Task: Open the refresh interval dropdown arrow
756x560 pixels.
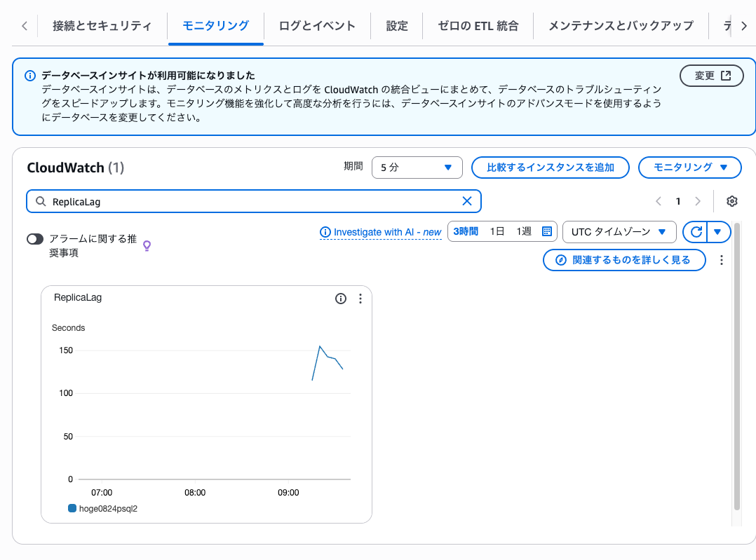Action: [718, 232]
